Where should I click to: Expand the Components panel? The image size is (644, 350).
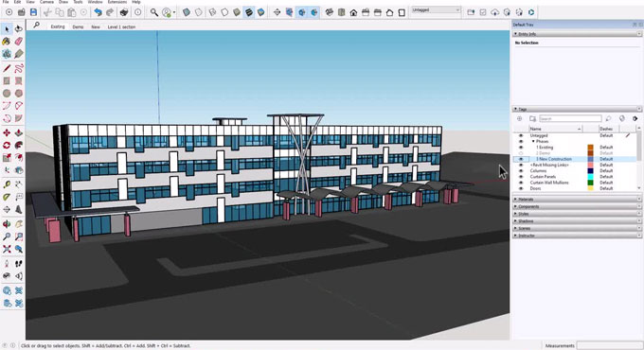[577, 206]
